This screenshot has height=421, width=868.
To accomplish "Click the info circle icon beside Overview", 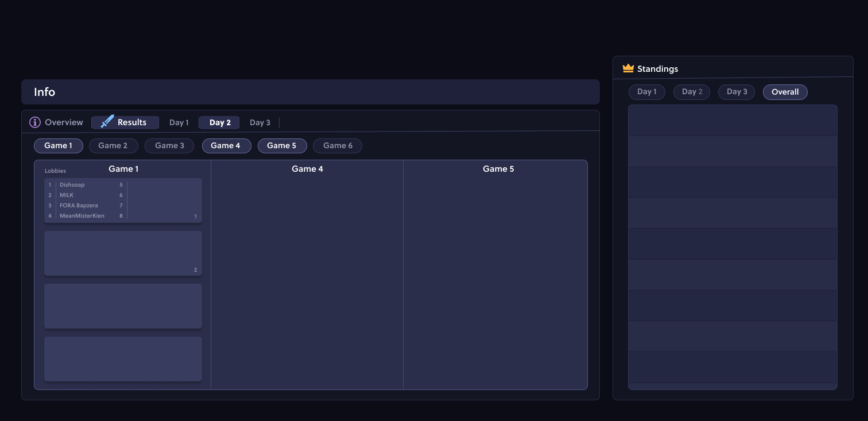I will 35,122.
